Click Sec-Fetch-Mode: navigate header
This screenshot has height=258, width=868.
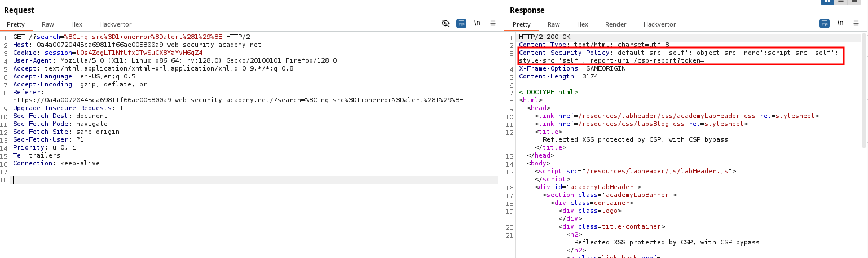click(x=60, y=124)
